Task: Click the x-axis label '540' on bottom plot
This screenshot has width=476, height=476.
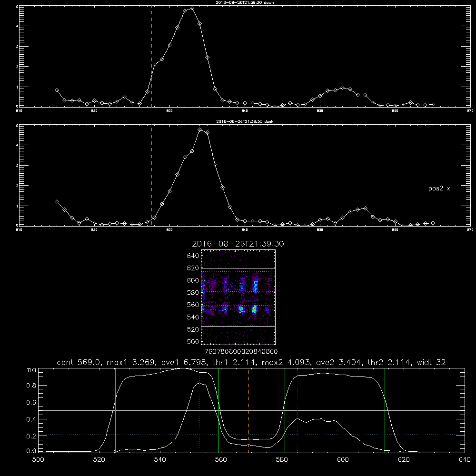Action: tap(160, 459)
